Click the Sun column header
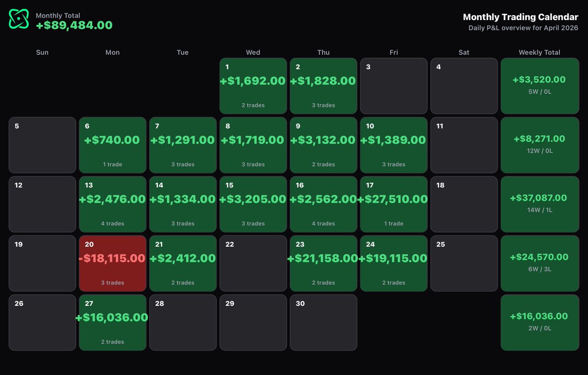588x375 pixels. coord(42,52)
